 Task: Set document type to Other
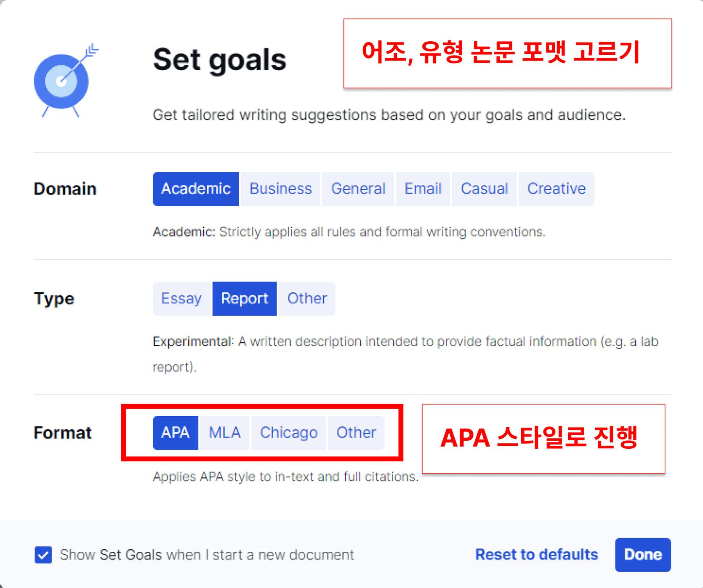click(x=307, y=298)
